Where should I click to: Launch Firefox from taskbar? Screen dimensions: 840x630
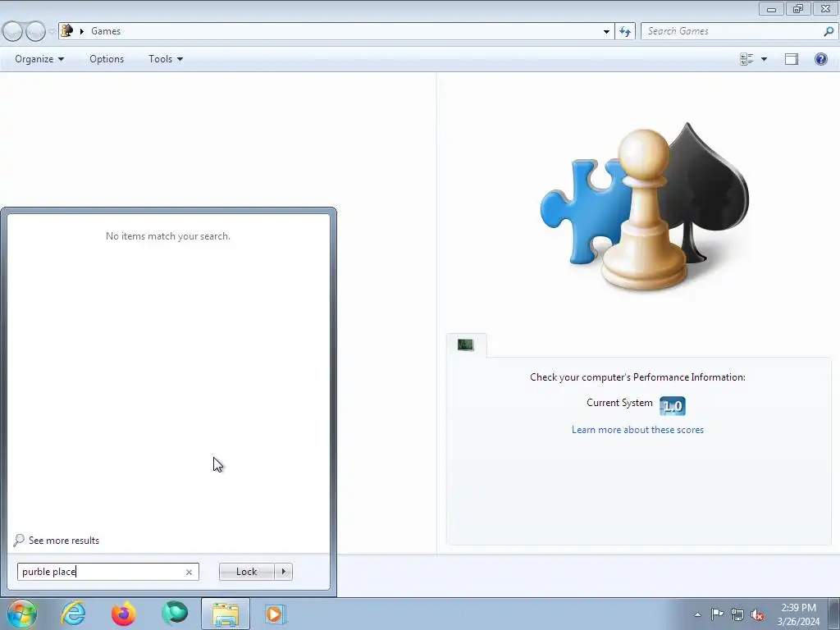tap(123, 614)
